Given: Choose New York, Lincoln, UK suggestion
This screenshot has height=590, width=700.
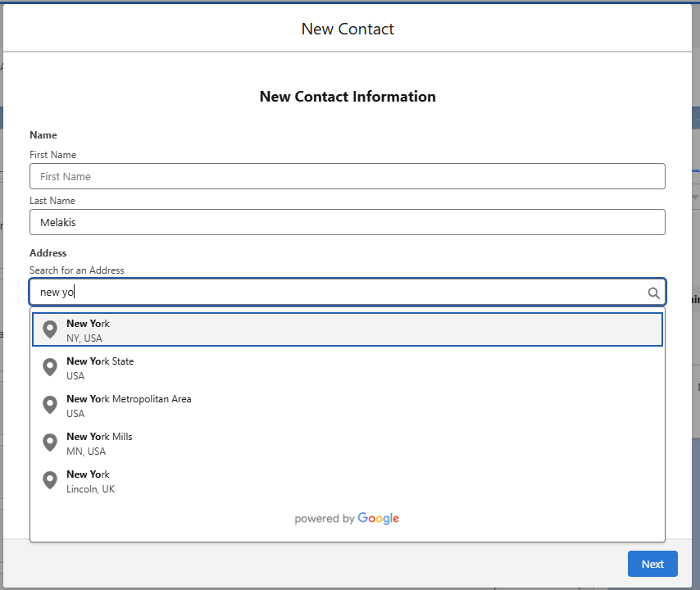Looking at the screenshot, I should (x=348, y=481).
